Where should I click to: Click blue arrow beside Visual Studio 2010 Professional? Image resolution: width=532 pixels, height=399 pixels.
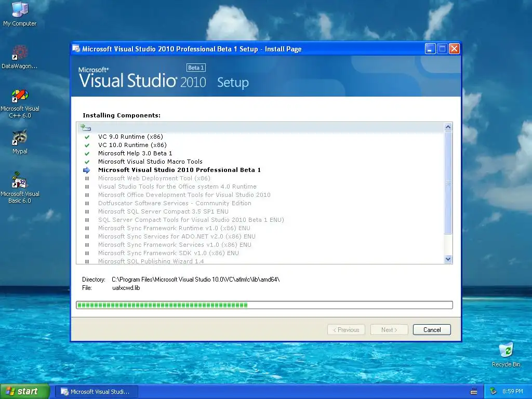(x=87, y=170)
